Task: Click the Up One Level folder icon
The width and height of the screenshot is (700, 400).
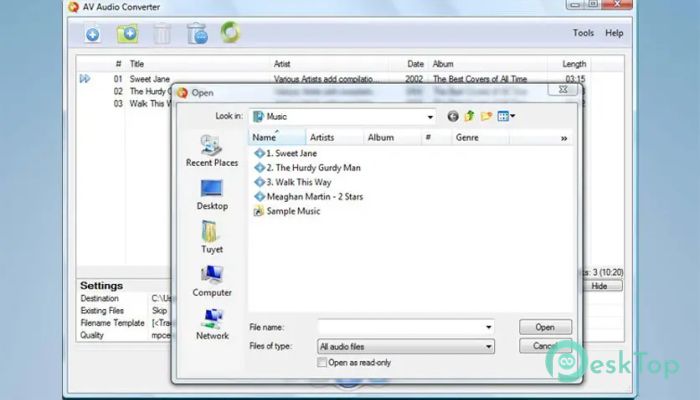Action: (469, 117)
